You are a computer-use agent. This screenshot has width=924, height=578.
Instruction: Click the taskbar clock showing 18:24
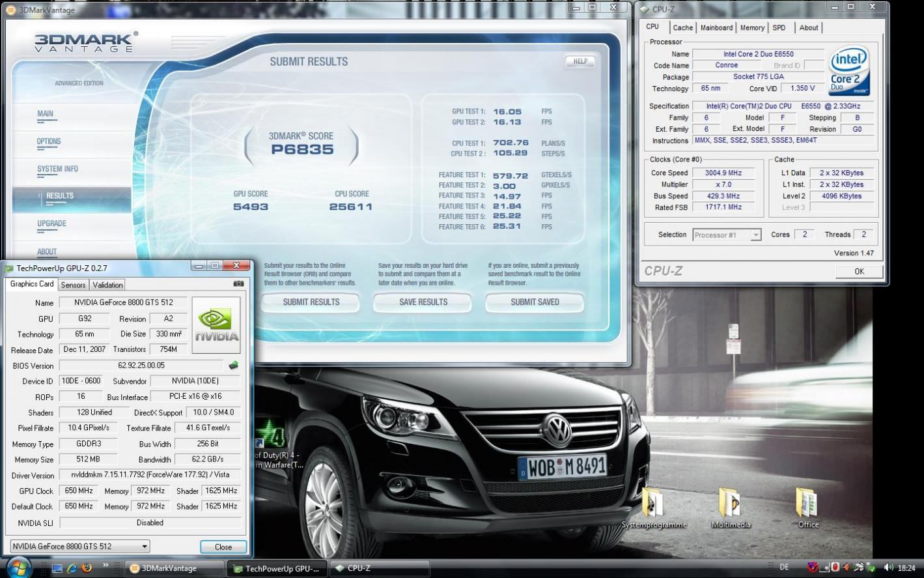906,568
